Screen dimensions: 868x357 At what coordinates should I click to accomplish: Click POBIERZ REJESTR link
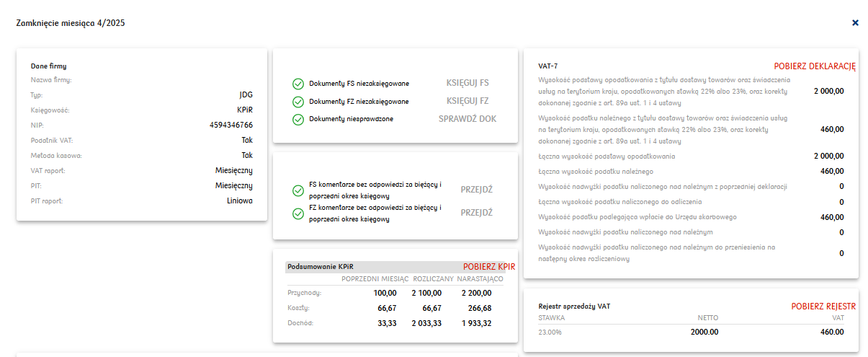(x=823, y=307)
